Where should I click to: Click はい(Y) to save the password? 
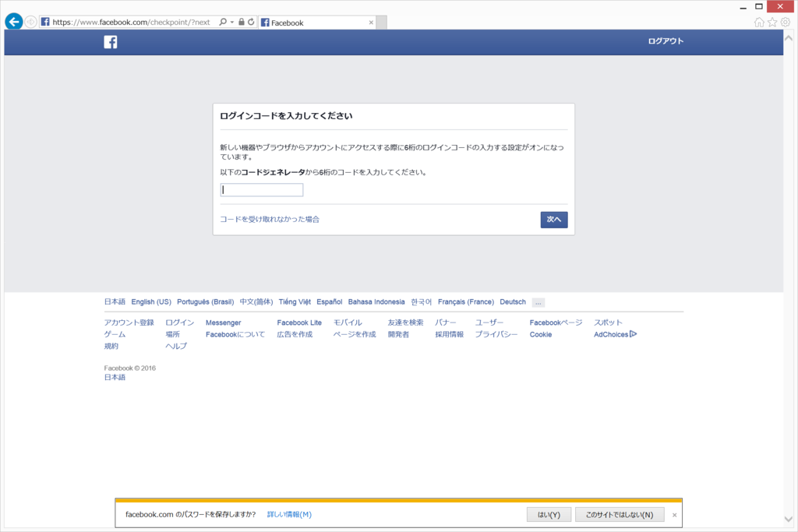click(x=549, y=515)
